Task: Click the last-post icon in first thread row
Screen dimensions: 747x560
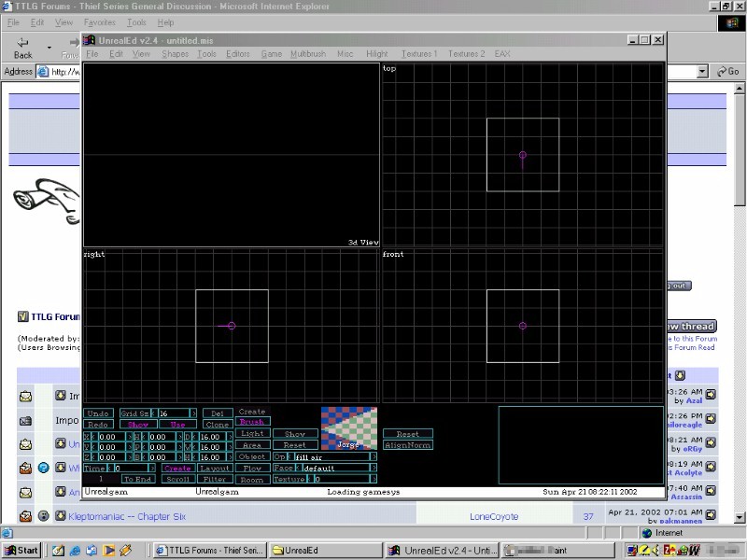Action: (x=710, y=395)
